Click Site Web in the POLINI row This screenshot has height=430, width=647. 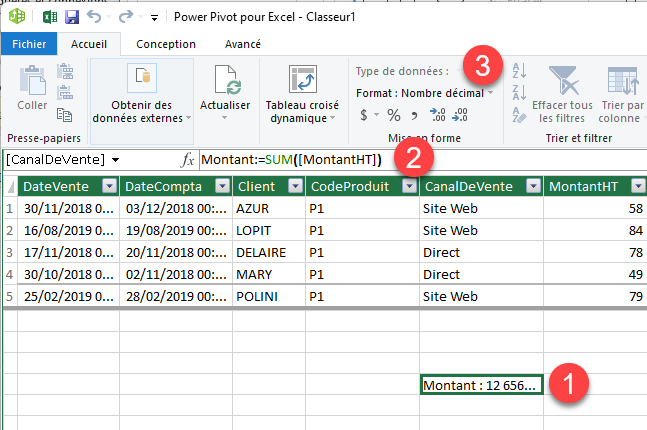(x=481, y=296)
